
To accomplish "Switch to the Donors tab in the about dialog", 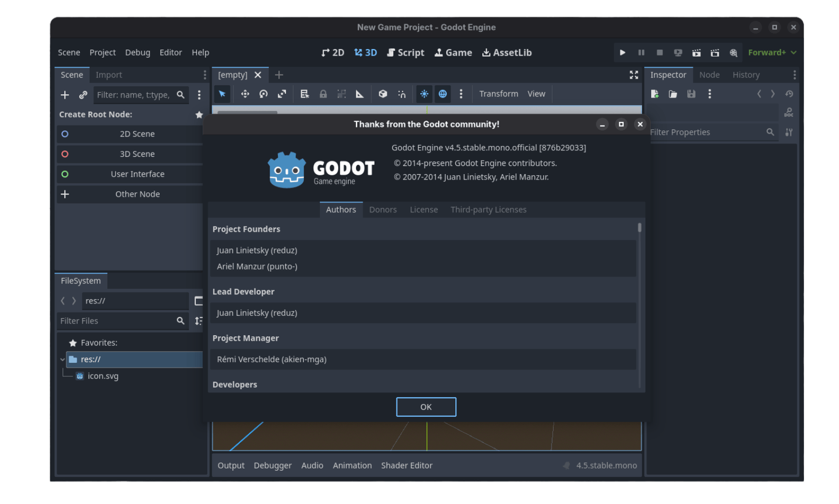I will click(x=383, y=210).
